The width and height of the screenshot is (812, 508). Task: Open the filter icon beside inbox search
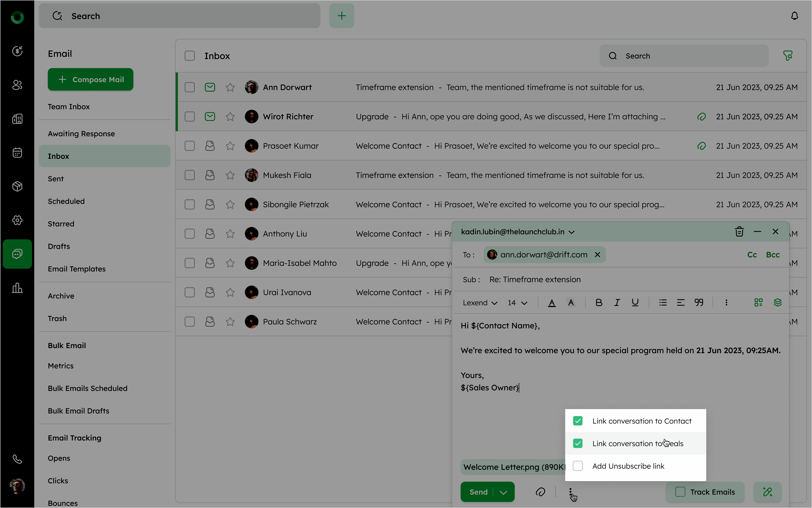[787, 56]
